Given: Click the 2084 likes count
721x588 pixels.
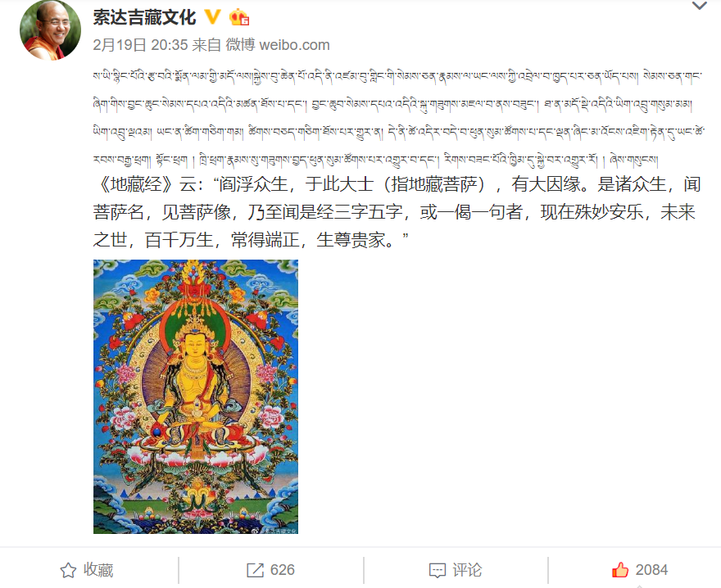Looking at the screenshot, I should point(651,570).
